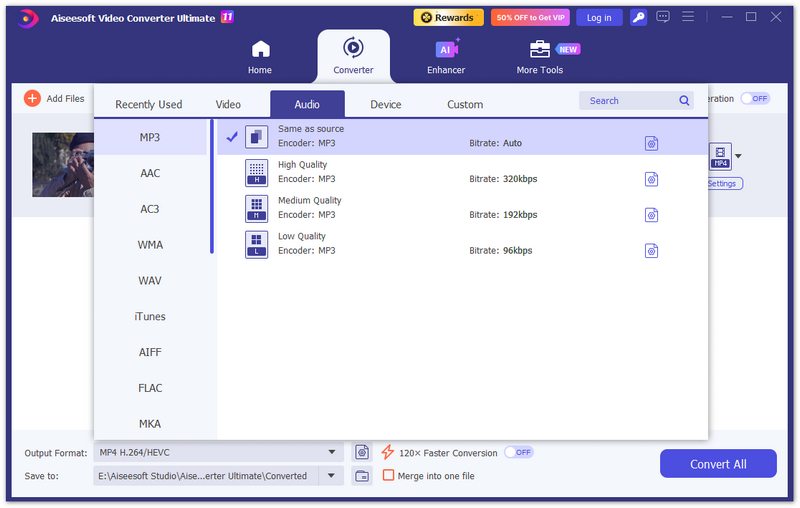Open custom settings for Same as source
The height and width of the screenshot is (508, 800).
[x=652, y=143]
